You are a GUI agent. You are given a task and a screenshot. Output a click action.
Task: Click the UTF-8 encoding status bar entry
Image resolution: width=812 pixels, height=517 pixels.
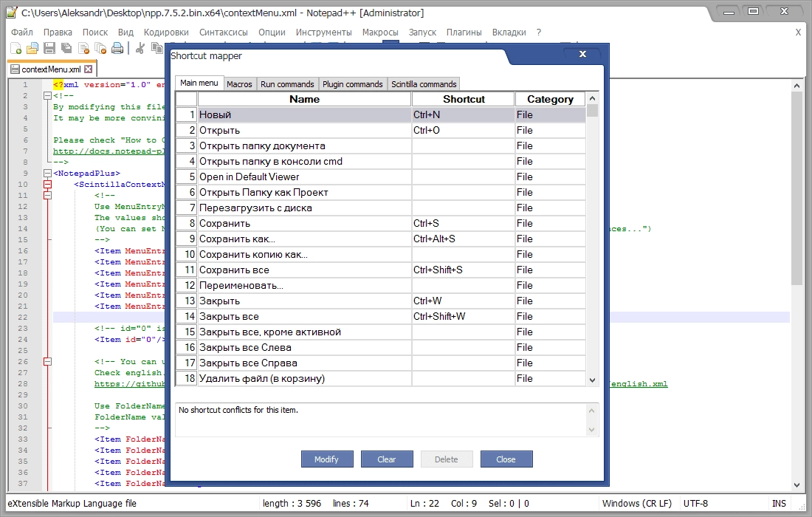pyautogui.click(x=695, y=503)
